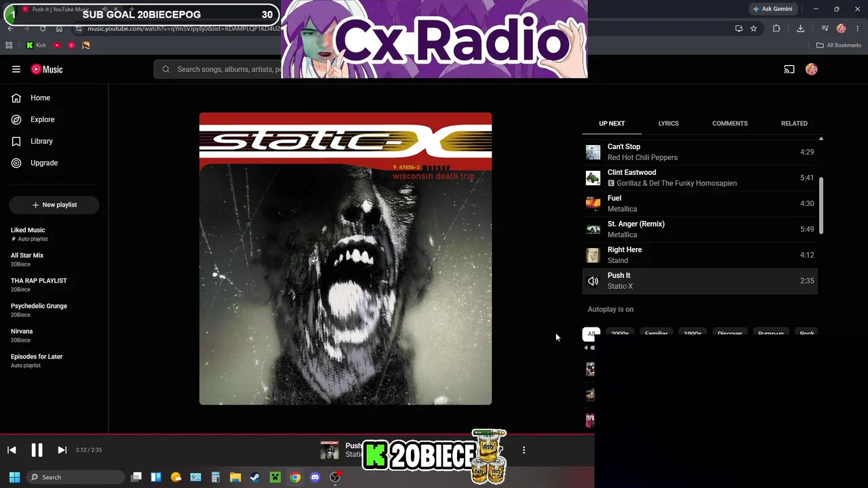The height and width of the screenshot is (488, 868).
Task: Play Clint Eastwood from the queue
Action: tap(700, 178)
